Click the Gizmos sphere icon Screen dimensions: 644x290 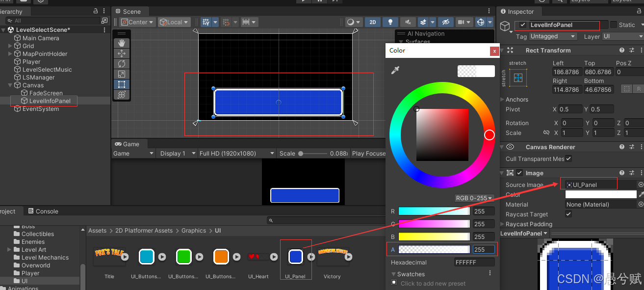pos(481,22)
